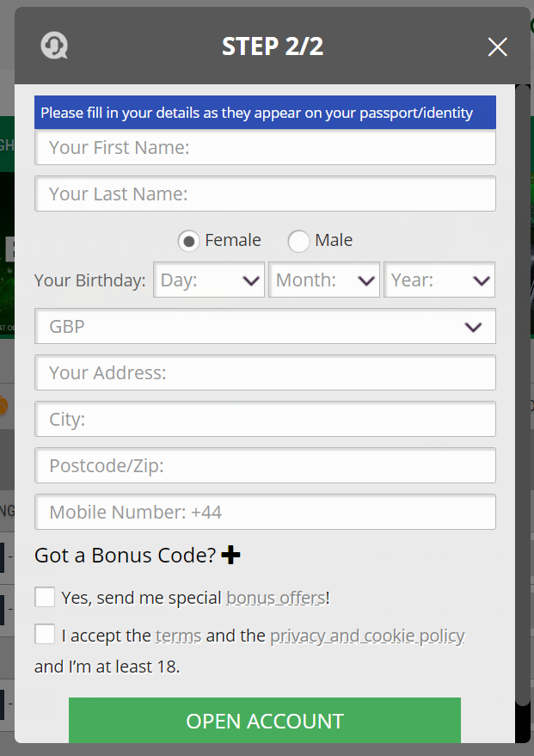Open the terms link
This screenshot has height=756, width=534.
[178, 636]
